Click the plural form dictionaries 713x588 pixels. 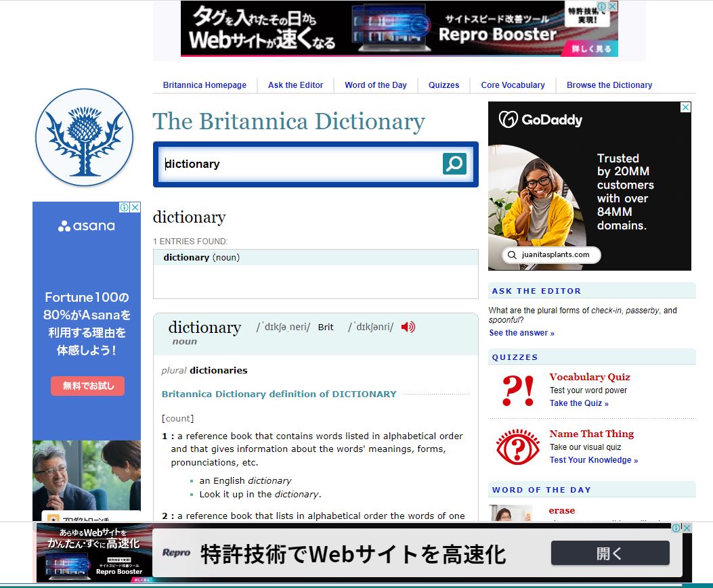[218, 370]
